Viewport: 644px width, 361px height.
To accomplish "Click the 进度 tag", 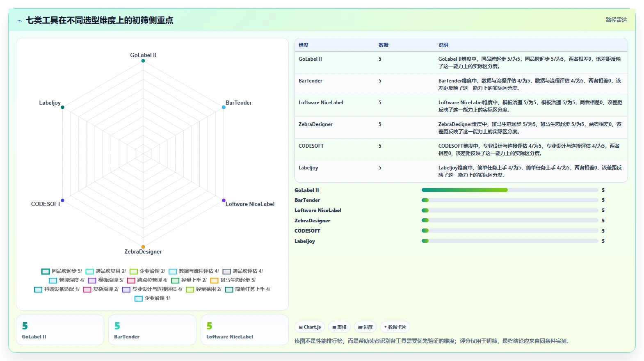I will coord(365,327).
